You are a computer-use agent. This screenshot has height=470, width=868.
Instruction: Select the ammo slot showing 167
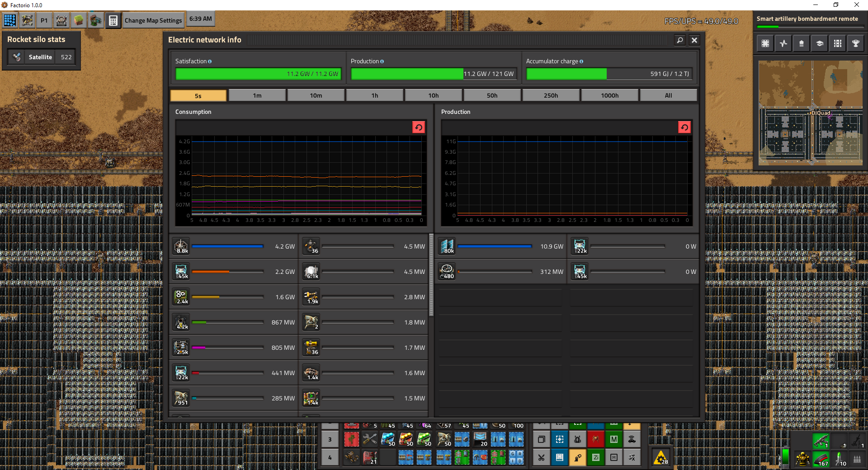(x=821, y=458)
